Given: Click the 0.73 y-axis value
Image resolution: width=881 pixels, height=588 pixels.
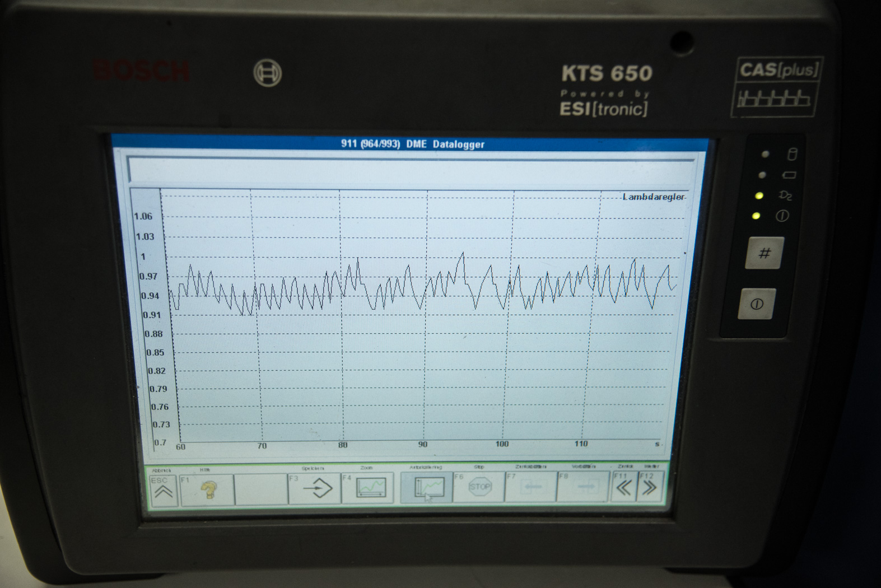Looking at the screenshot, I should pyautogui.click(x=161, y=424).
